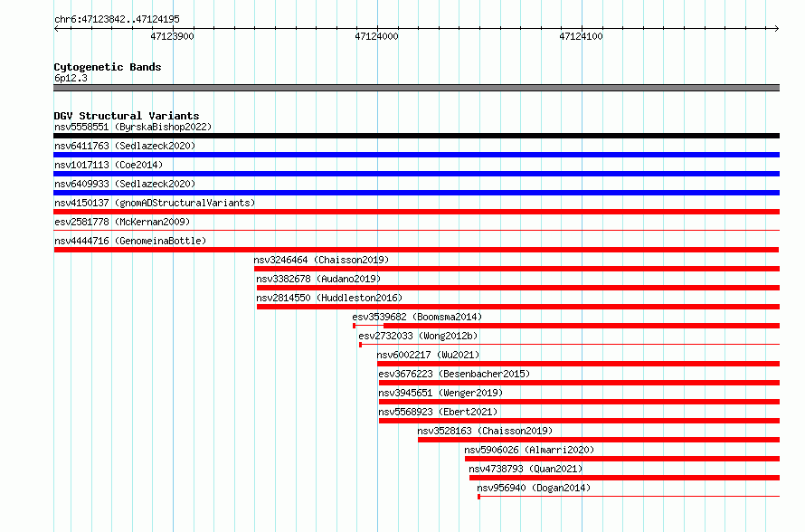Click the red nsv4444716 variant bar
Image resolution: width=805 pixels, height=532 pixels.
click(x=416, y=250)
